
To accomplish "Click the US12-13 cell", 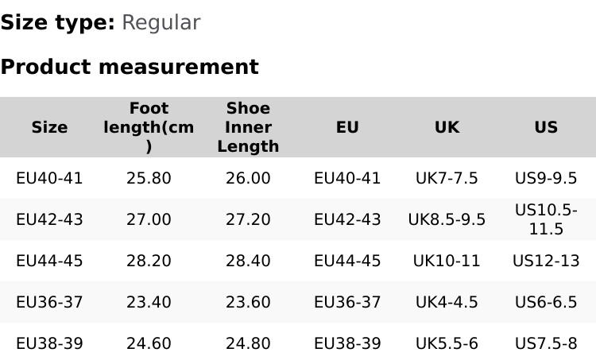I will pos(546,261).
